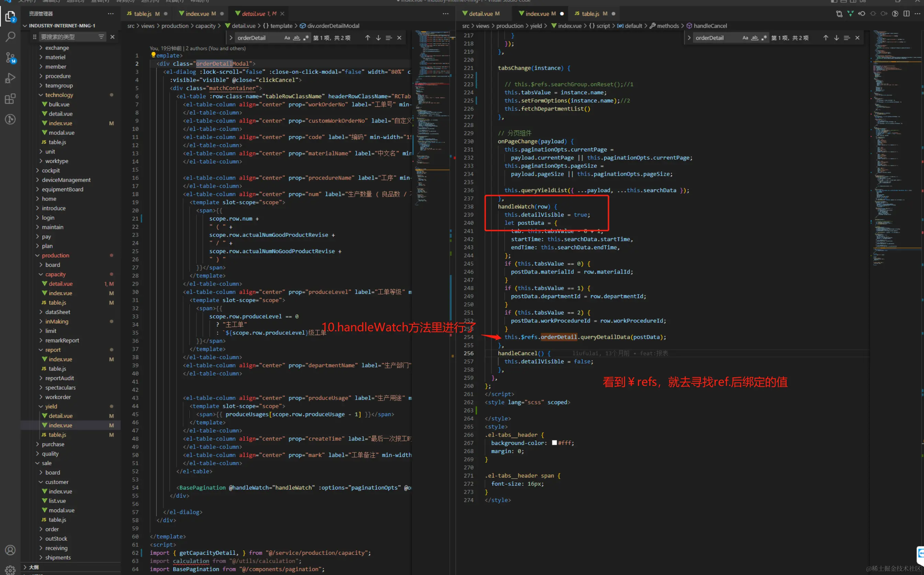This screenshot has height=575, width=924.
Task: Open the Run and Debug view
Action: pyautogui.click(x=10, y=78)
